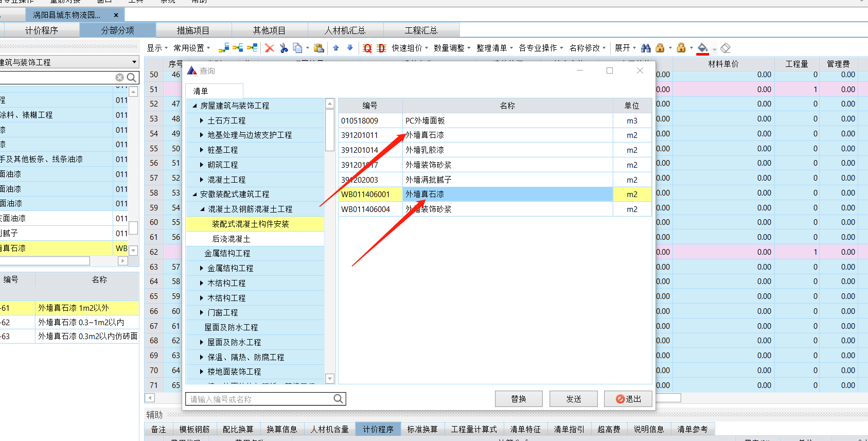Expand the 楼地面装饰工程 tree node

pos(202,372)
